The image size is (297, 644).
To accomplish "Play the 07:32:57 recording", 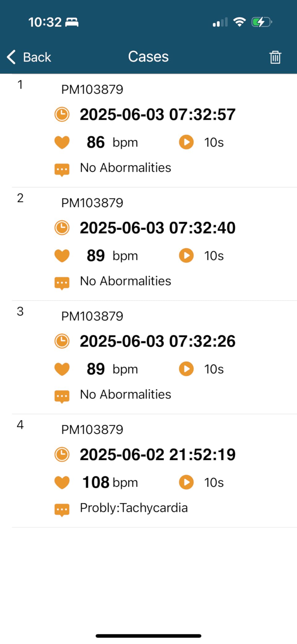I will click(x=186, y=142).
